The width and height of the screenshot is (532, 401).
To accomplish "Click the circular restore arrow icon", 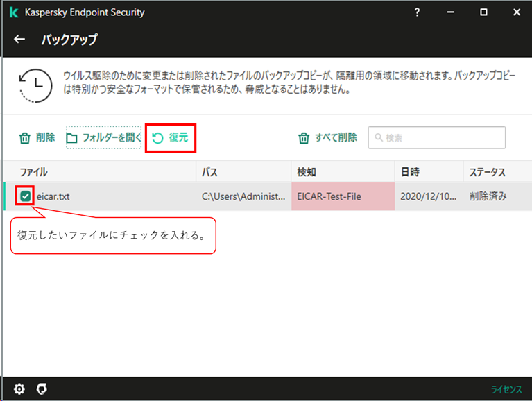I will [x=157, y=138].
